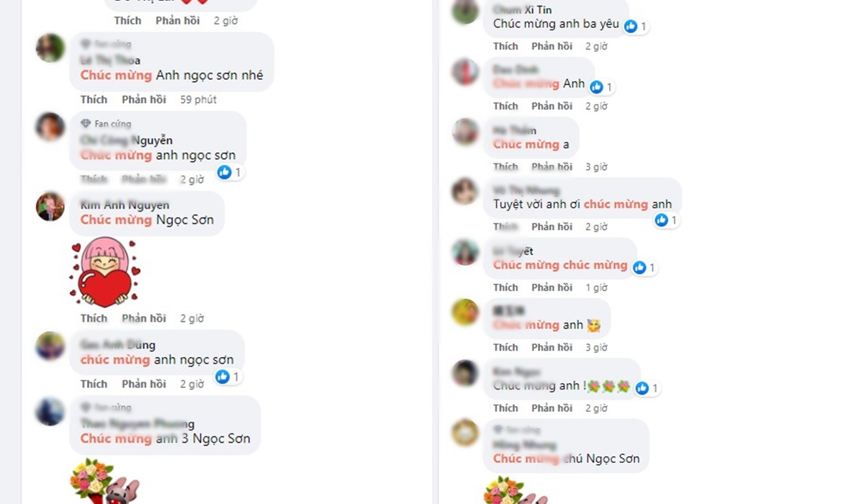Viewport: 864px width, 504px height.
Task: Click Thích under Kim Anh Nguyen's sticker
Action: coord(94,318)
